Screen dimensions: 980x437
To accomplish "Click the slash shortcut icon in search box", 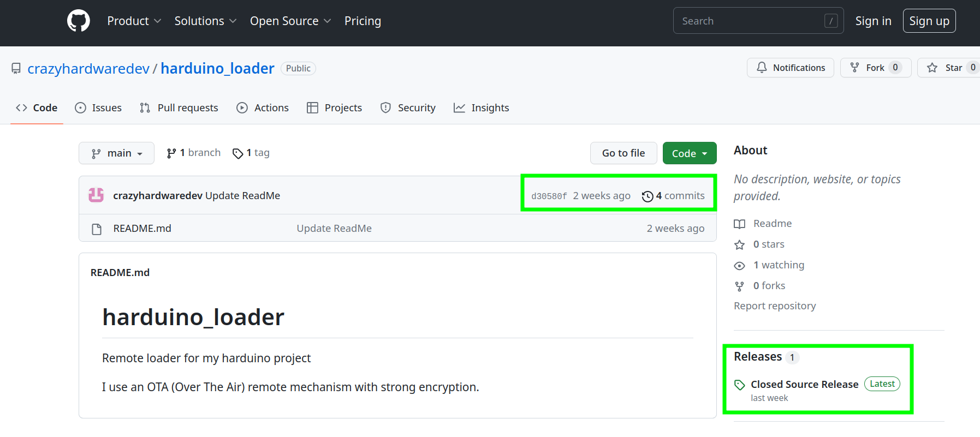I will pyautogui.click(x=831, y=21).
